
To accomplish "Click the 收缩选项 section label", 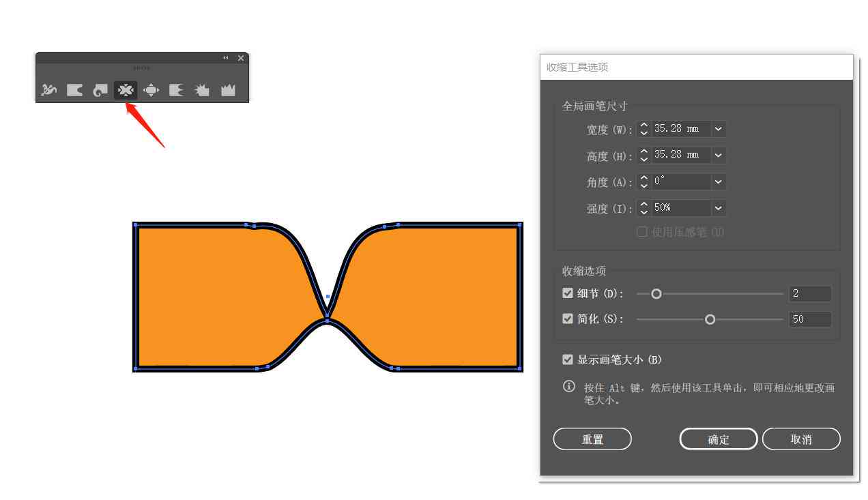I will click(584, 271).
